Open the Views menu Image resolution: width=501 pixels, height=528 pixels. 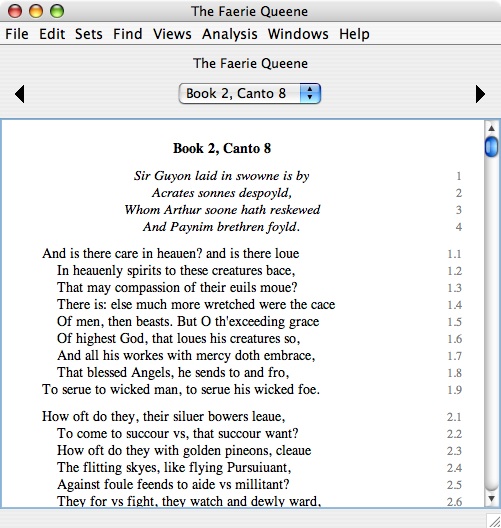pyautogui.click(x=172, y=34)
